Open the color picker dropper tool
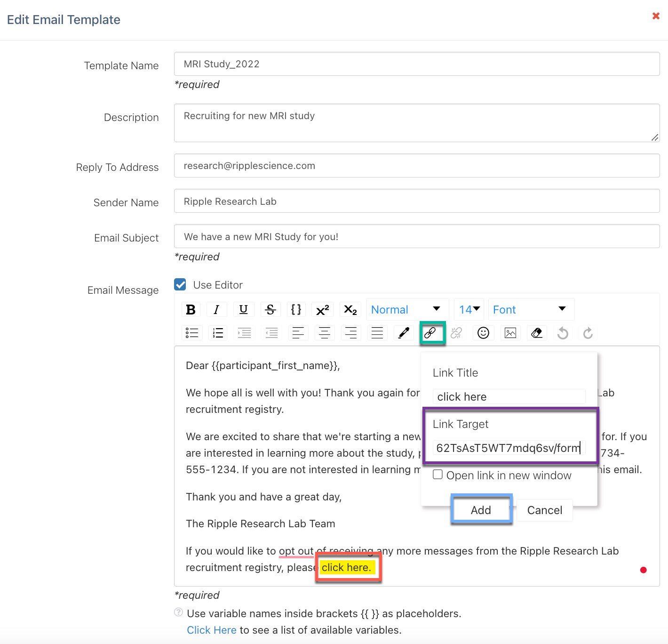The width and height of the screenshot is (668, 644). pyautogui.click(x=404, y=333)
